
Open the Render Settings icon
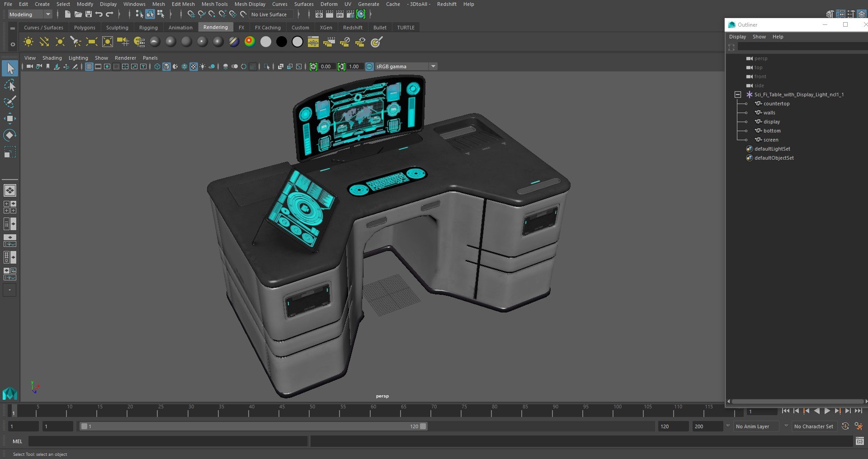point(350,14)
